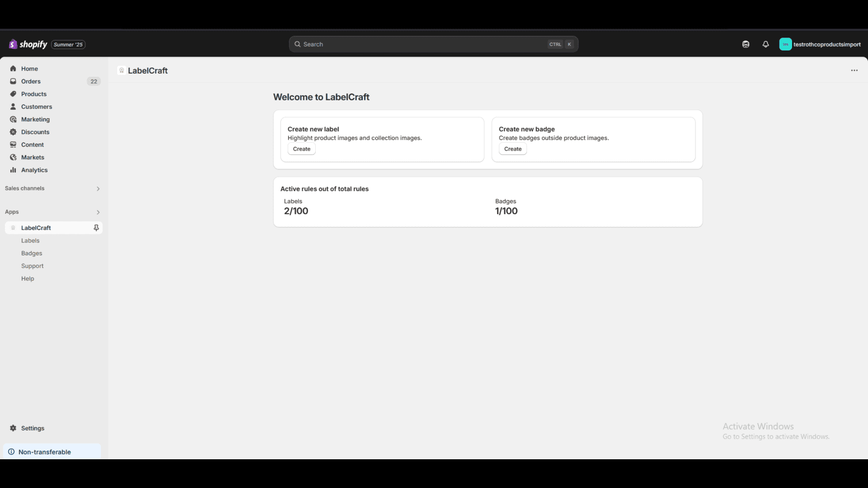Click Create under Create new label

tap(302, 149)
